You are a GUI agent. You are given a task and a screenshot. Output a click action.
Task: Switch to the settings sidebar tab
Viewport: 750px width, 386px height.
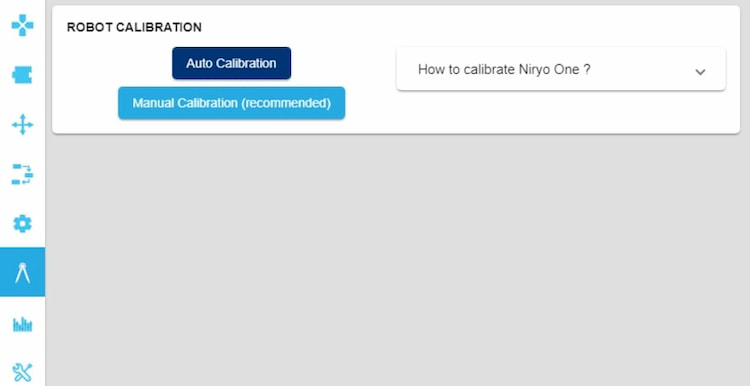22,224
